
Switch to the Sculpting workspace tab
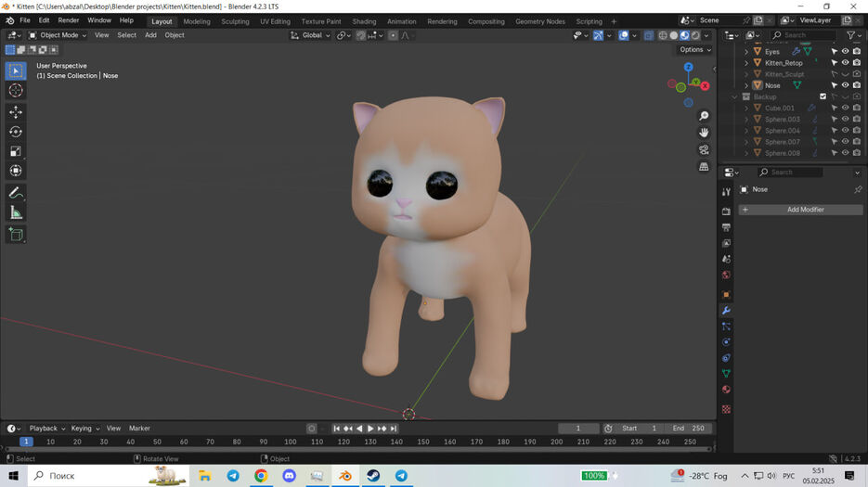click(235, 21)
